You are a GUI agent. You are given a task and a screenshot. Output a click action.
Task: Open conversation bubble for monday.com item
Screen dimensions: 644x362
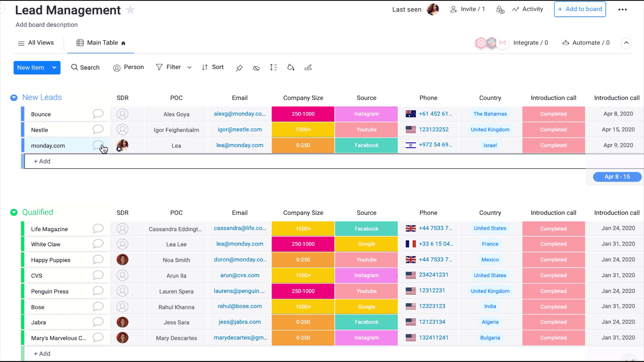pyautogui.click(x=98, y=145)
